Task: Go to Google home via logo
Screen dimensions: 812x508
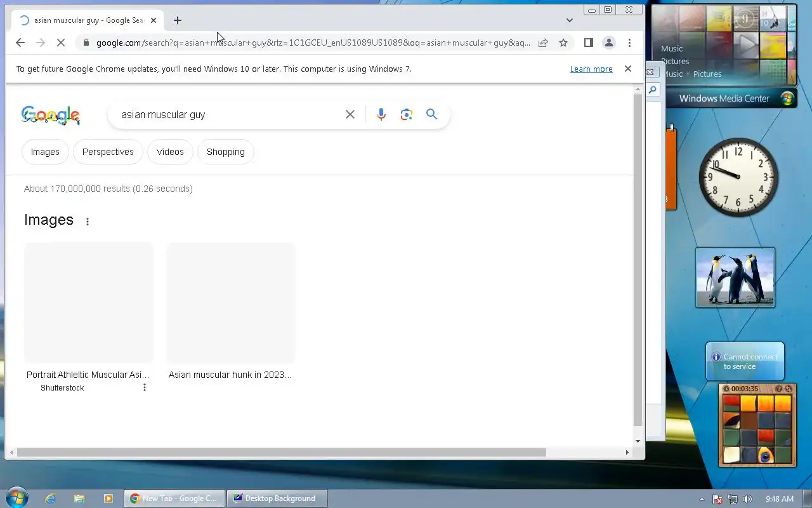Action: tap(51, 115)
